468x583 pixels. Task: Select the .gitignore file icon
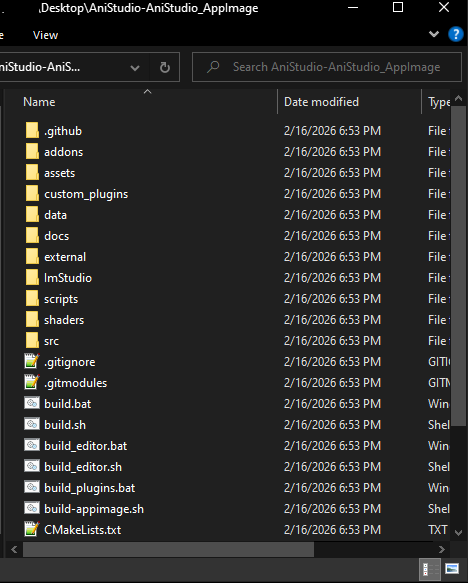point(32,361)
